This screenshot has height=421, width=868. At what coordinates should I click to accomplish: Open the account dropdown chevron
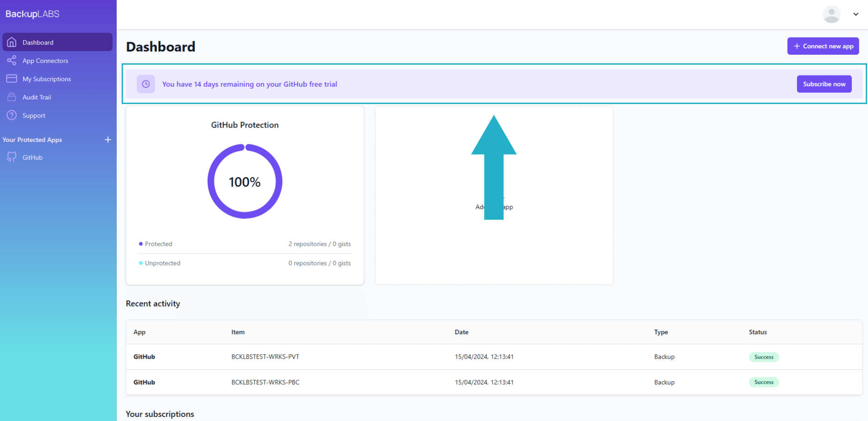point(856,14)
